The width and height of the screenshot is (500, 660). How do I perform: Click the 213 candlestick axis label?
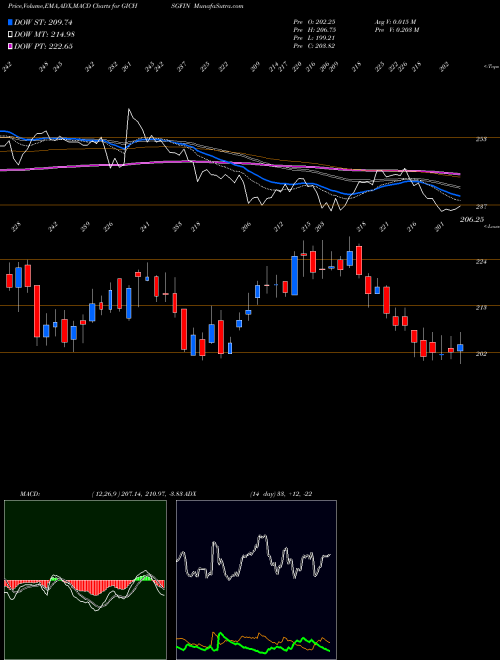pos(481,308)
